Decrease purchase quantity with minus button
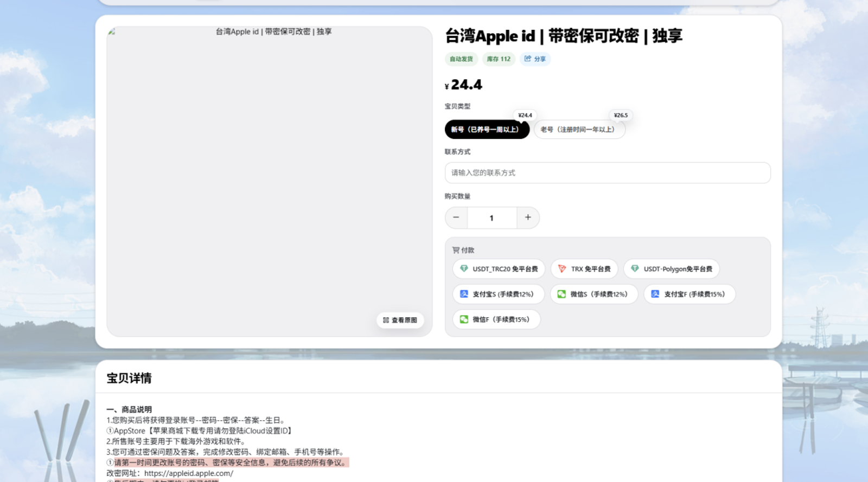Screen dimensions: 868x482 (x=456, y=217)
